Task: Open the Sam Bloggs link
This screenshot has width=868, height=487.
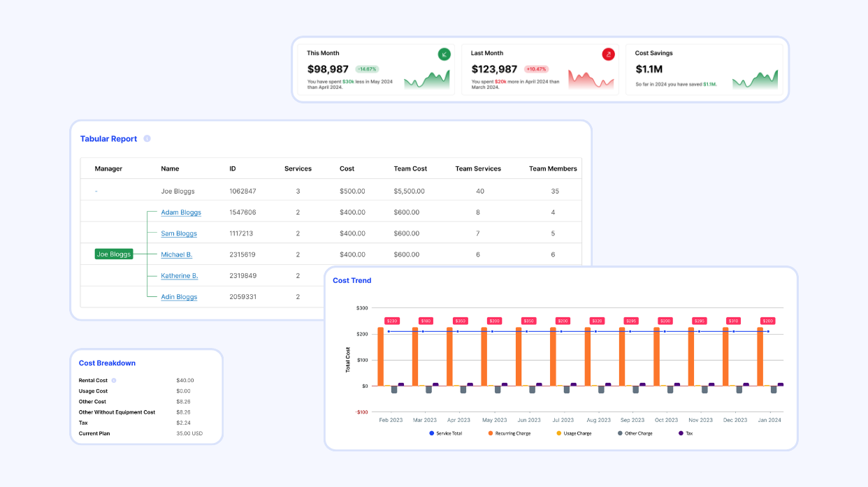Action: [179, 233]
